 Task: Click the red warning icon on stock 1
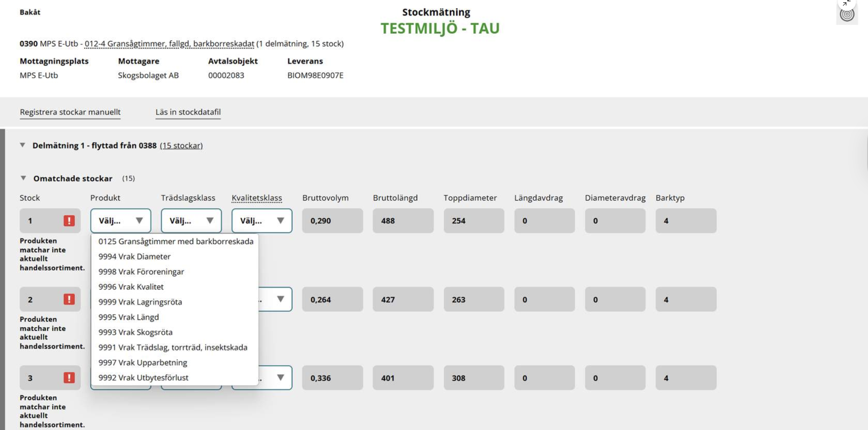point(69,220)
